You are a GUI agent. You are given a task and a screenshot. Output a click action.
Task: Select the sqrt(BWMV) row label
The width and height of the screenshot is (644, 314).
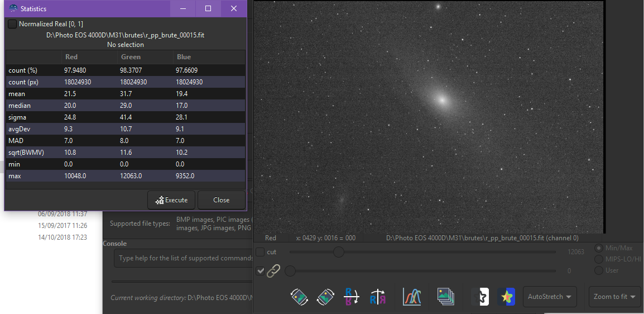tap(26, 153)
